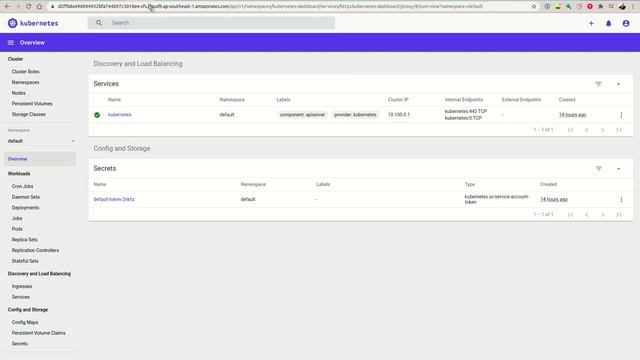
Task: Go to previous page in Services pagination
Action: coord(587,130)
